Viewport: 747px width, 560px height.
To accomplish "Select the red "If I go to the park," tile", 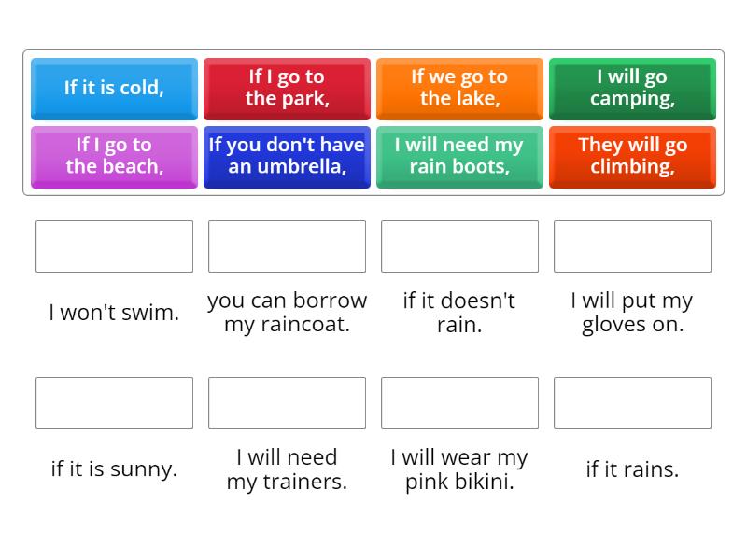I will point(287,89).
